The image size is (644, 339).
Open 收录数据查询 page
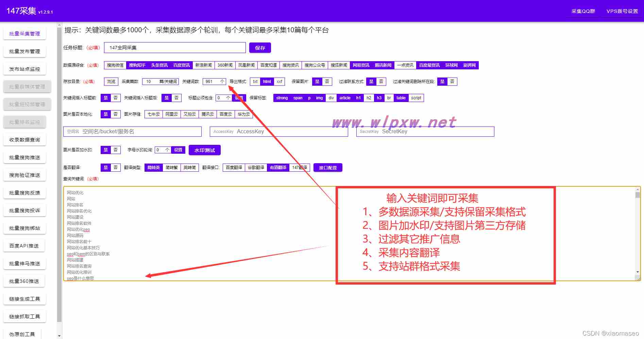(x=24, y=140)
